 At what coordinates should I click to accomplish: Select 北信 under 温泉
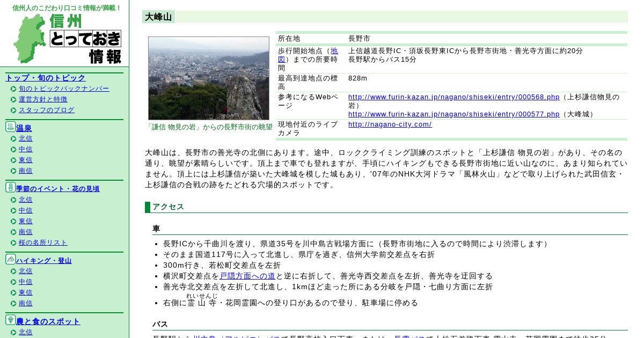tap(26, 138)
